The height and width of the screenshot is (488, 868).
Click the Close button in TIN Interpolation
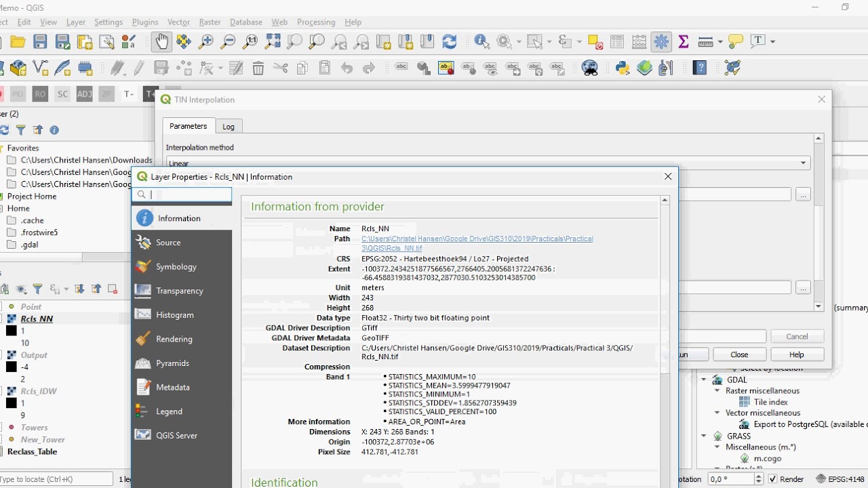[739, 354]
